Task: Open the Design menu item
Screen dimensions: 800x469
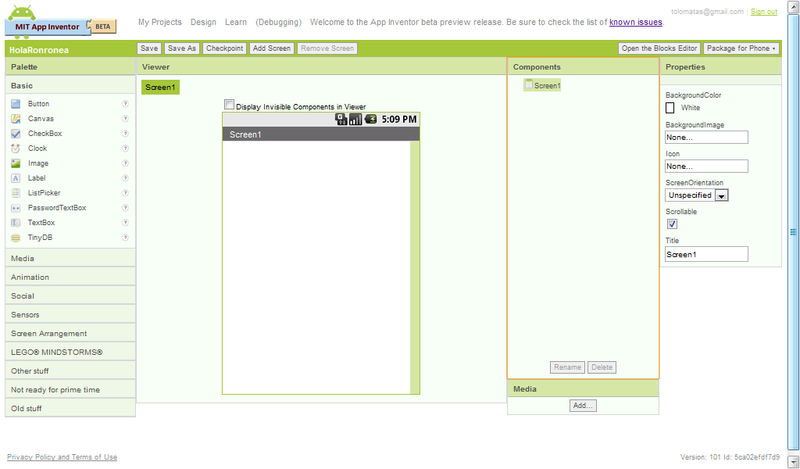Action: [203, 22]
